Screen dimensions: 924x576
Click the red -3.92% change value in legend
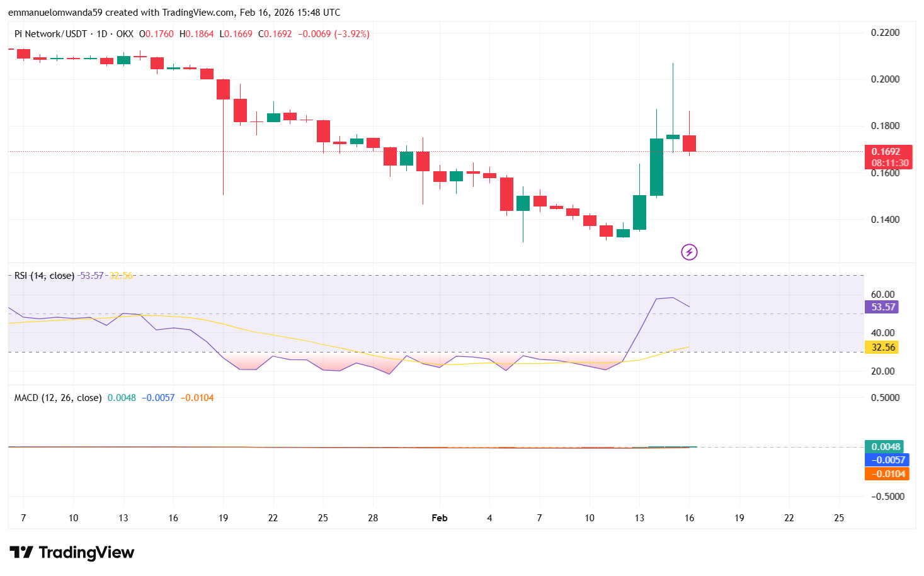click(x=352, y=34)
